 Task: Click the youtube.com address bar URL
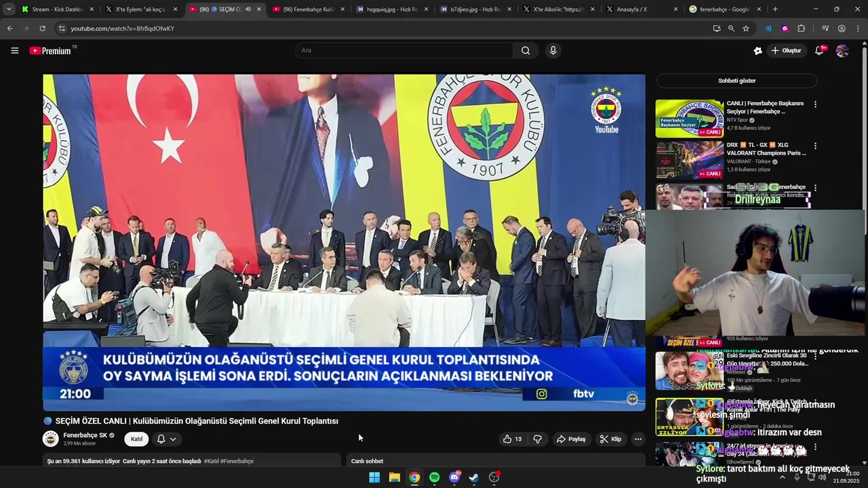[x=122, y=28]
